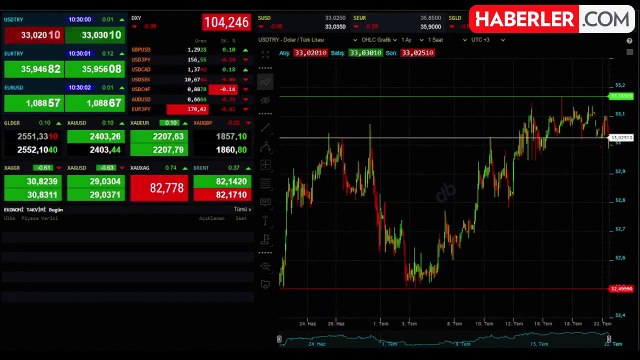Screen dimensions: 640x360
Task: Click the left handle of range navigator
Action: (279, 339)
